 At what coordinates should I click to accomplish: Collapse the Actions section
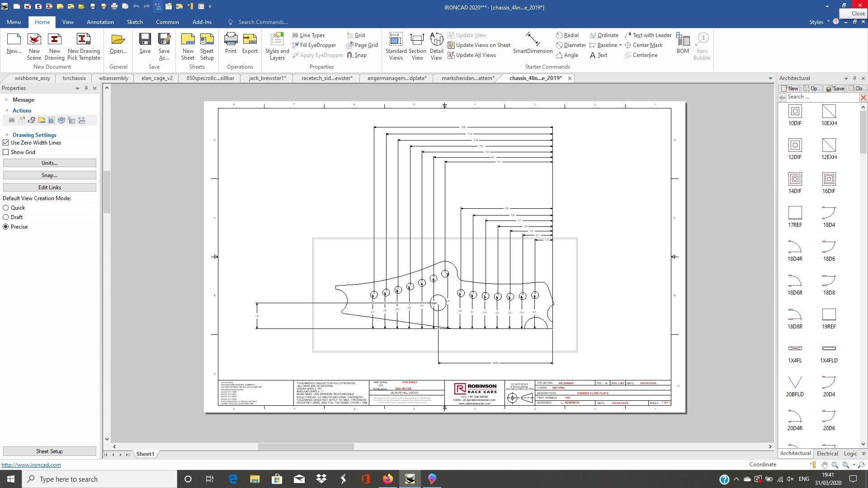[6, 110]
